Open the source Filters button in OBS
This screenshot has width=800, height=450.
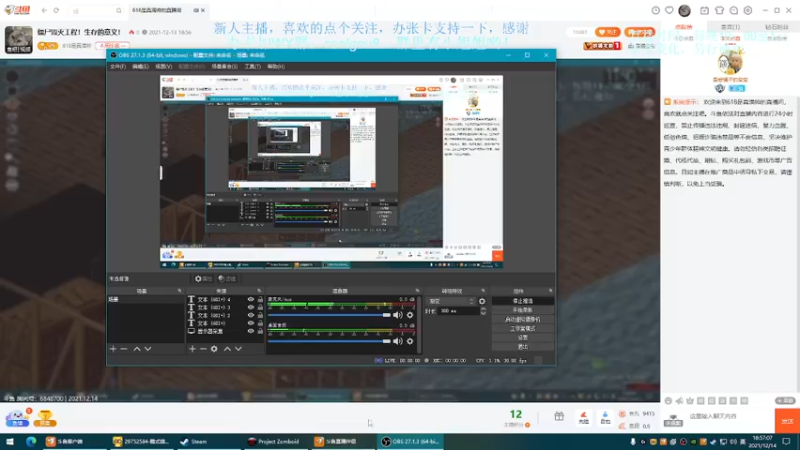(227, 279)
